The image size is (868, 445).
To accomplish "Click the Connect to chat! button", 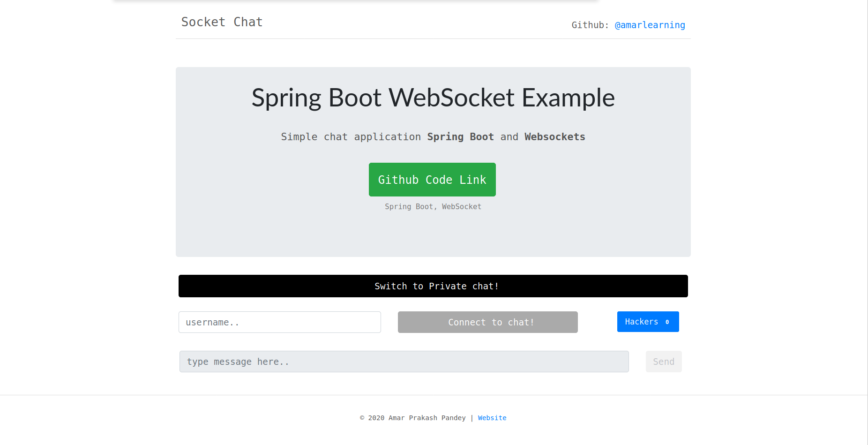I will [x=487, y=322].
